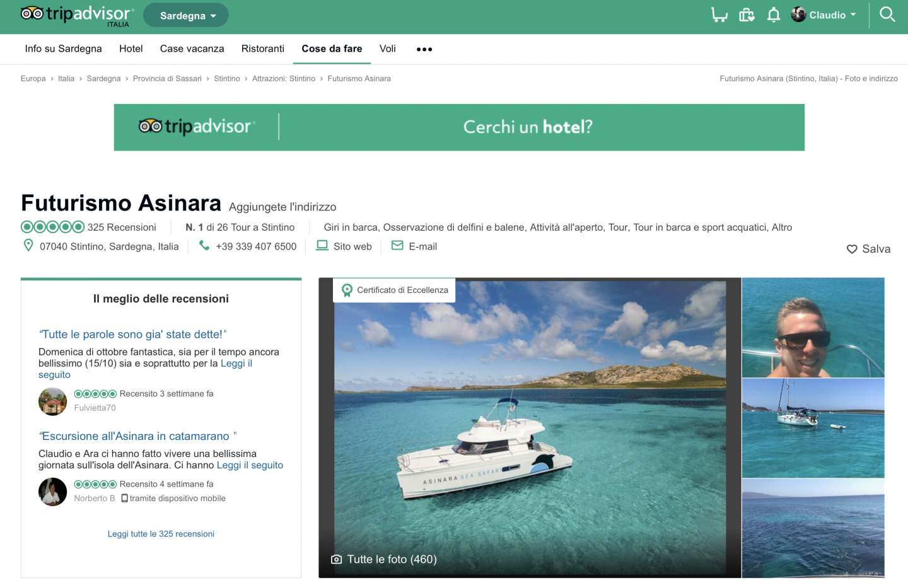Open the open sea photo thumbnail
The image size is (908, 588).
pyautogui.click(x=813, y=528)
